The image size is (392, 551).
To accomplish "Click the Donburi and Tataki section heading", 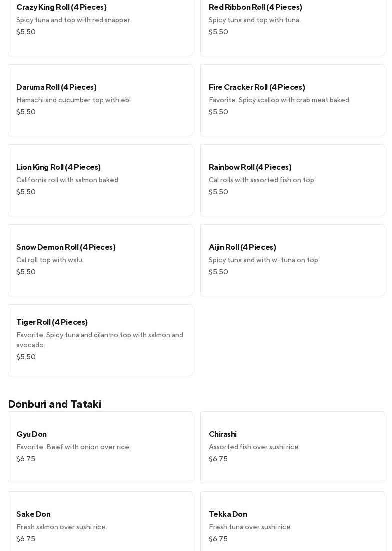I will click(55, 404).
